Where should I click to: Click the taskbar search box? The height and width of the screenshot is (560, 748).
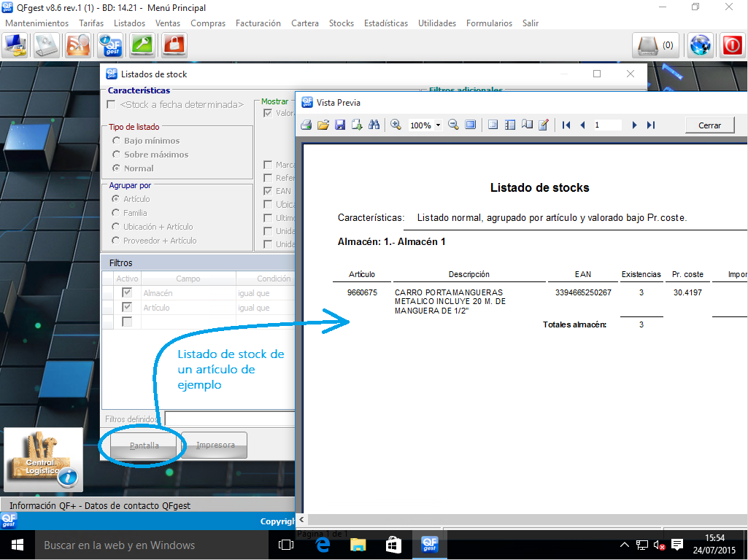point(152,545)
